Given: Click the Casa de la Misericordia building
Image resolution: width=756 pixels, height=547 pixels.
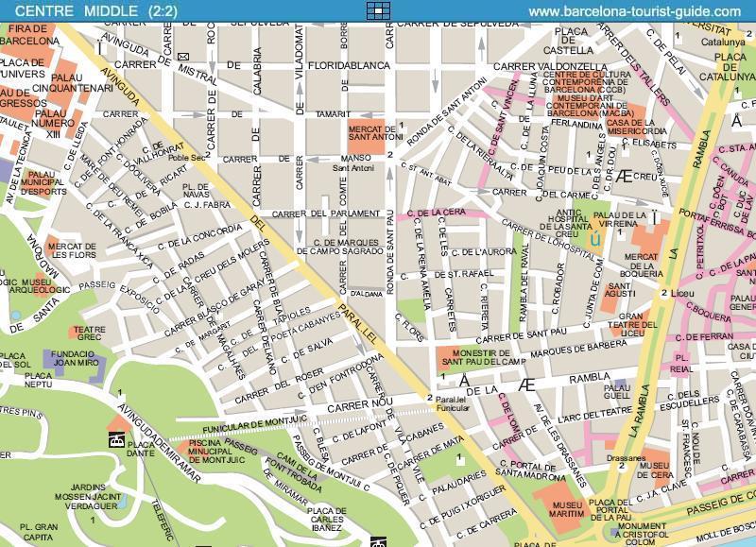Looking at the screenshot, I should tap(630, 124).
